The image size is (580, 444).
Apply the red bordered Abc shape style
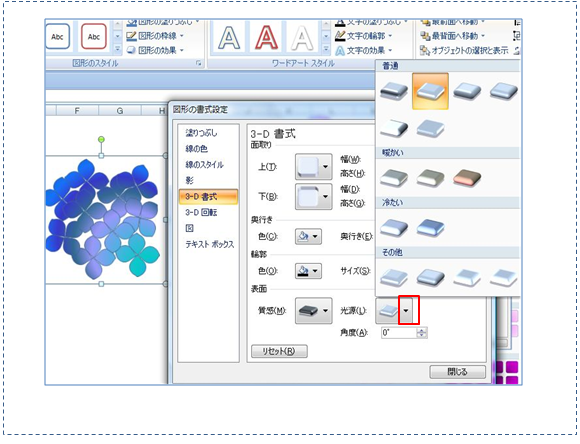94,36
